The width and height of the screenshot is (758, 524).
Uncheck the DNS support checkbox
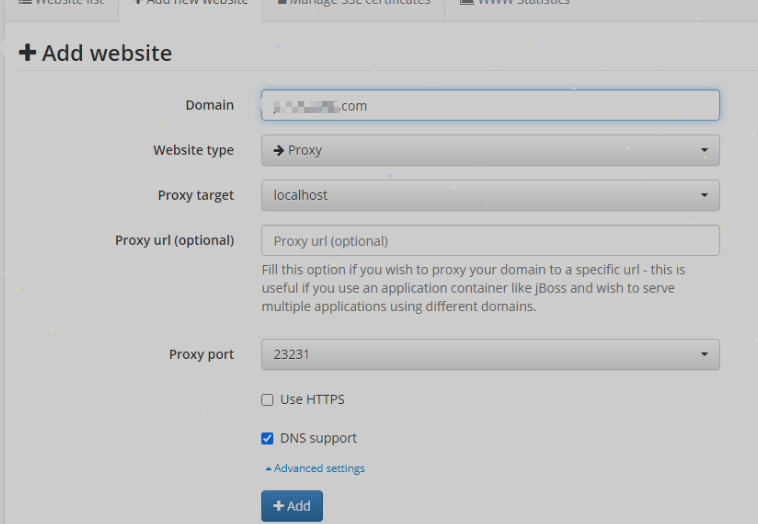pyautogui.click(x=267, y=438)
